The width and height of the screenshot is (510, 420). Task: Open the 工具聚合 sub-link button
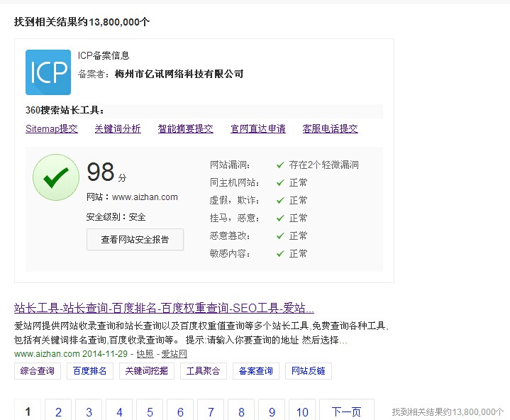tap(203, 371)
